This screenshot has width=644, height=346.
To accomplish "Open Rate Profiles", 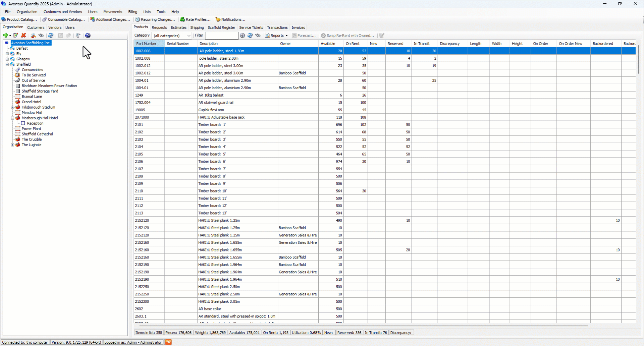I will [195, 19].
